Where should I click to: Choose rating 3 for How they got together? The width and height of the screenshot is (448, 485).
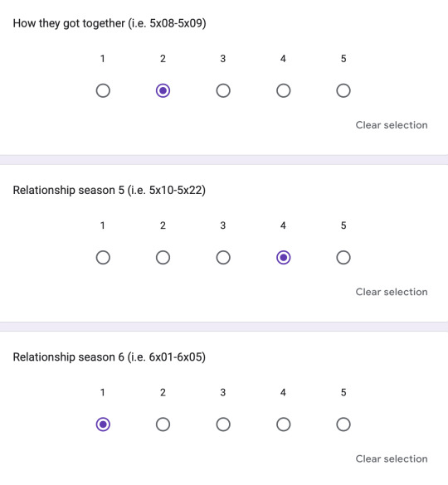tap(223, 90)
